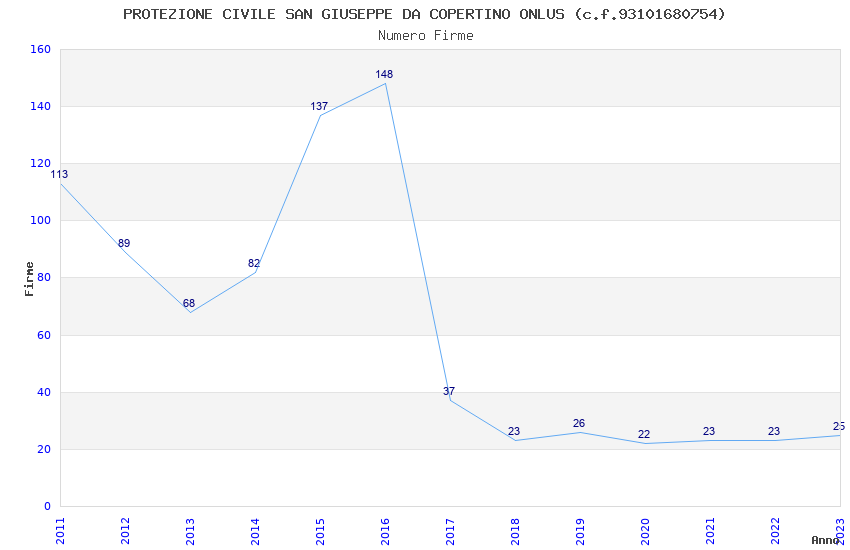Click the 37 data label
The height and width of the screenshot is (550, 850).
pyautogui.click(x=449, y=391)
